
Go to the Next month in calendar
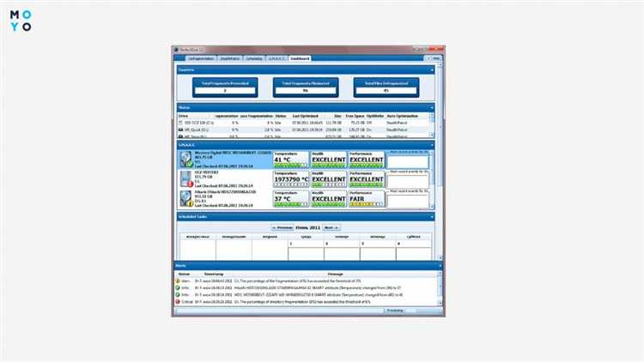click(x=331, y=228)
